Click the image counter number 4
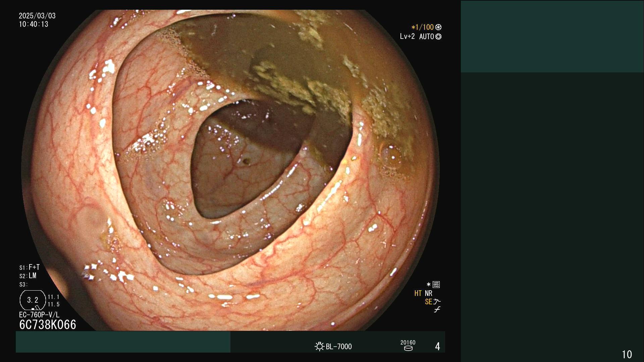The image size is (644, 362). point(437,346)
